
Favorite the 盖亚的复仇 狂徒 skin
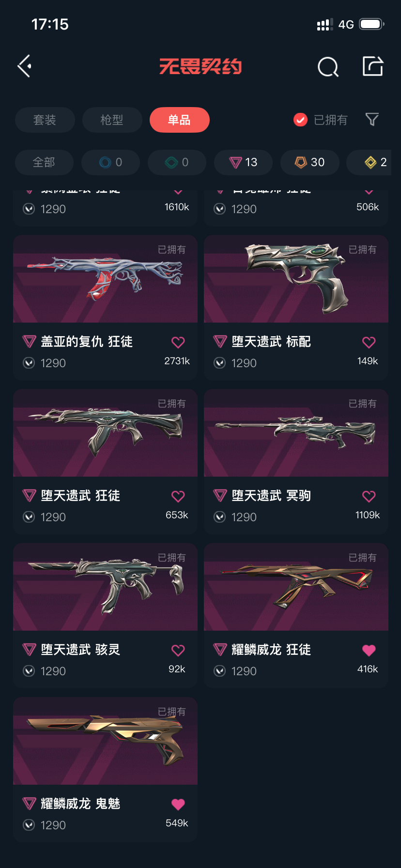point(178,342)
